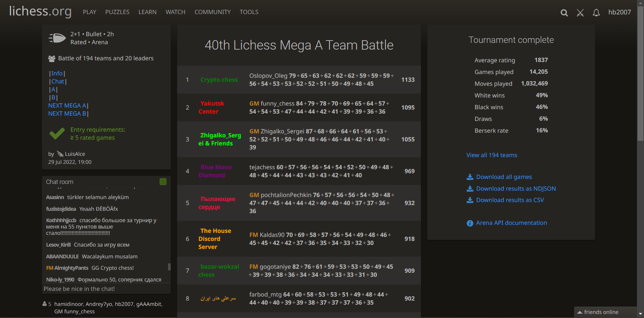Open the Info link
Screen dimensions: 644x318
click(57, 73)
